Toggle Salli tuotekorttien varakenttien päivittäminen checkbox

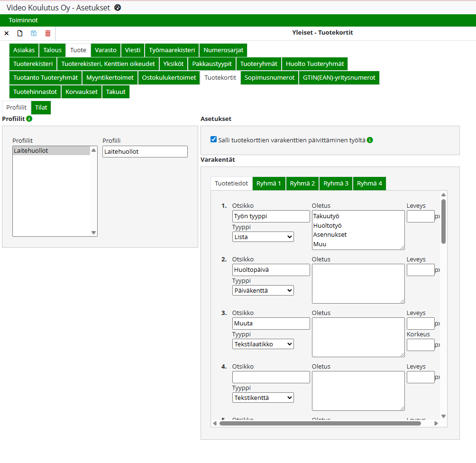(213, 139)
